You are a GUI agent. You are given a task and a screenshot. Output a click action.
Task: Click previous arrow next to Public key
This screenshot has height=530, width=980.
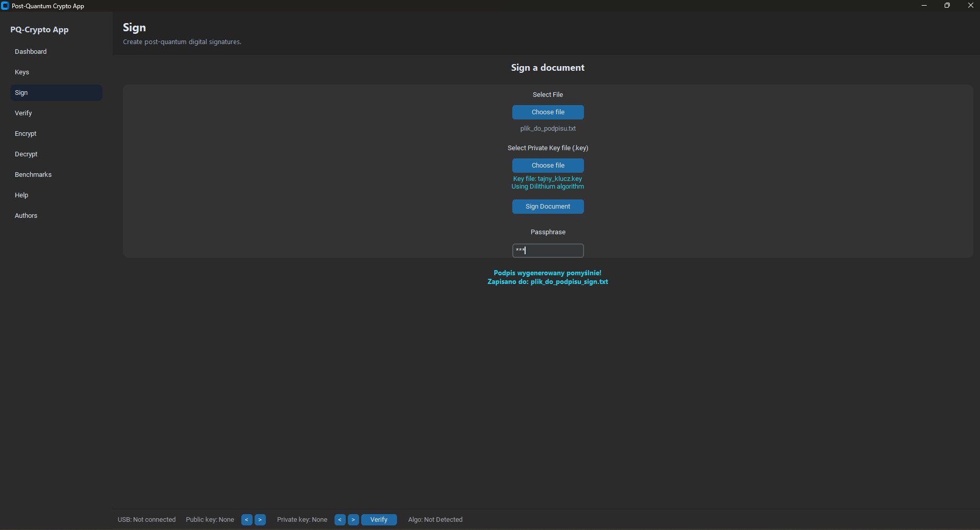[246, 520]
